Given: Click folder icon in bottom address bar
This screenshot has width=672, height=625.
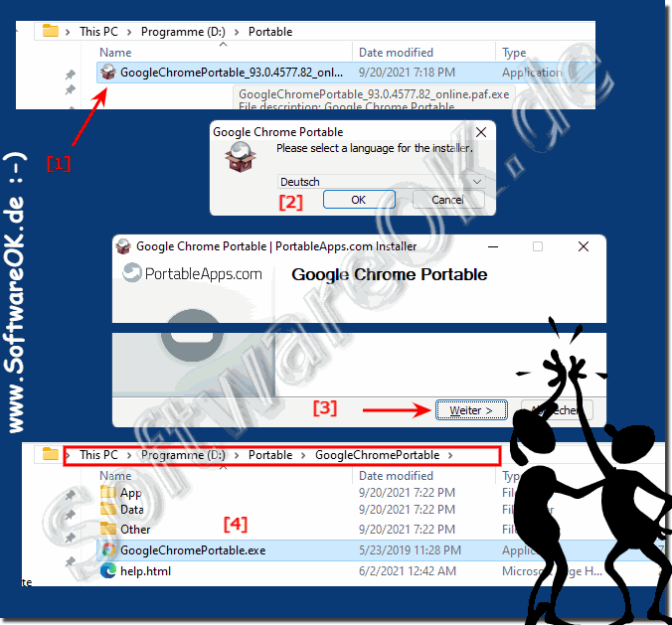Looking at the screenshot, I should (51, 454).
